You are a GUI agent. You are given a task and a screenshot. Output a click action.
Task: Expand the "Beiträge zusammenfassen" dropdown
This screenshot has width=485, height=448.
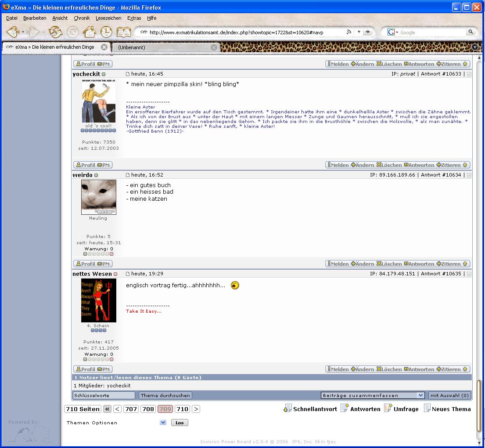420,395
